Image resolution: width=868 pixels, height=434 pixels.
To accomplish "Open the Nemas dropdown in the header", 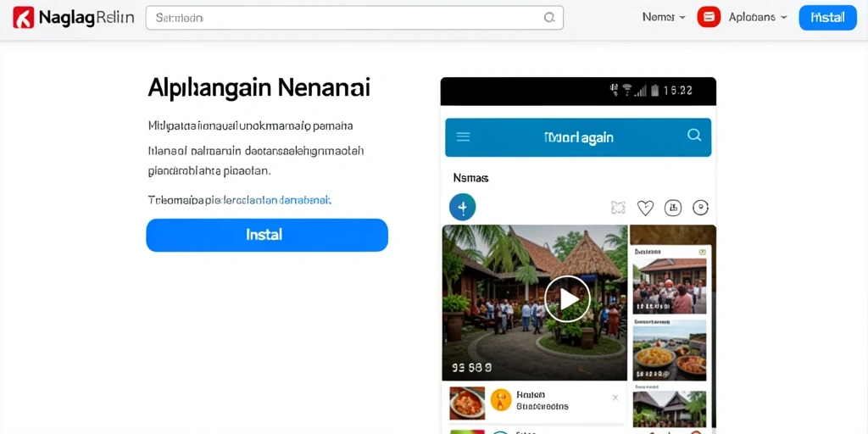I will [664, 17].
